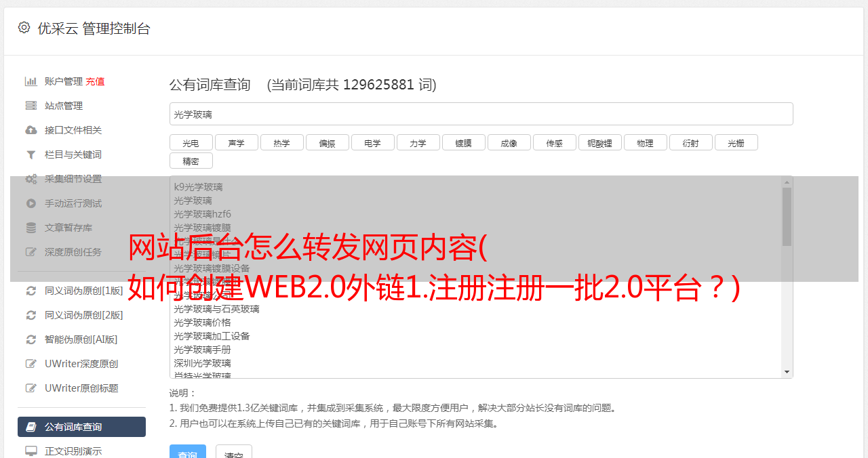Click the funnel icon for 栏目与关键词
The width and height of the screenshot is (868, 458).
point(31,154)
